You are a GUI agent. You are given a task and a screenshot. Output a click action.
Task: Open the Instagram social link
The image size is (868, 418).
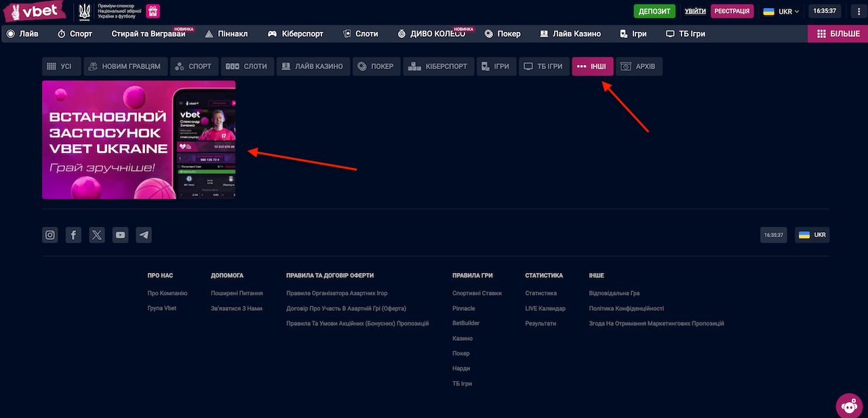[x=50, y=235]
